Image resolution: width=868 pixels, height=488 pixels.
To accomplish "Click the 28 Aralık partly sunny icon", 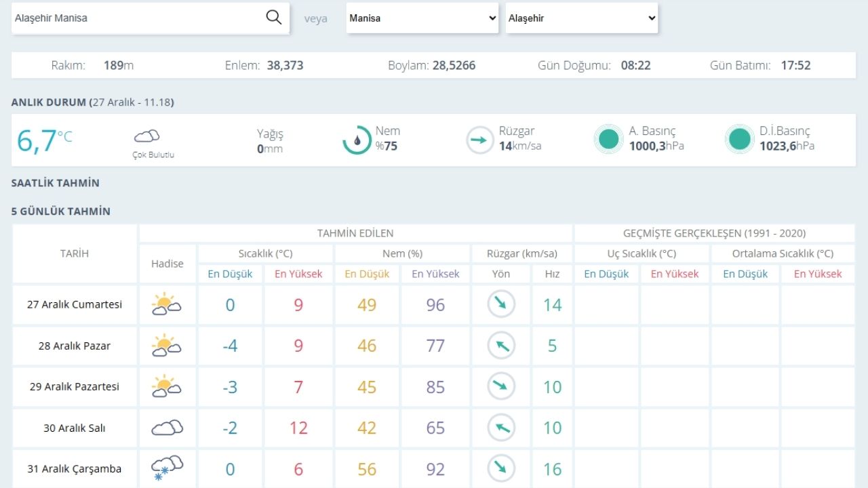I will point(167,346).
